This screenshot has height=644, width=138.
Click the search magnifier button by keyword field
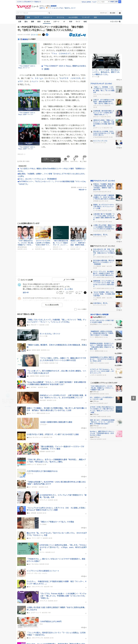click(49, 13)
